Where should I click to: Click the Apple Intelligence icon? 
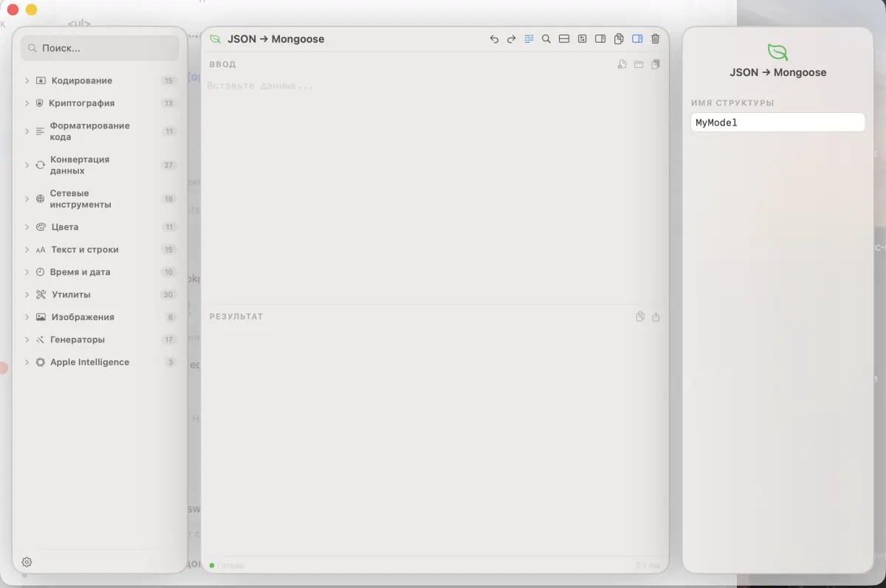(40, 362)
